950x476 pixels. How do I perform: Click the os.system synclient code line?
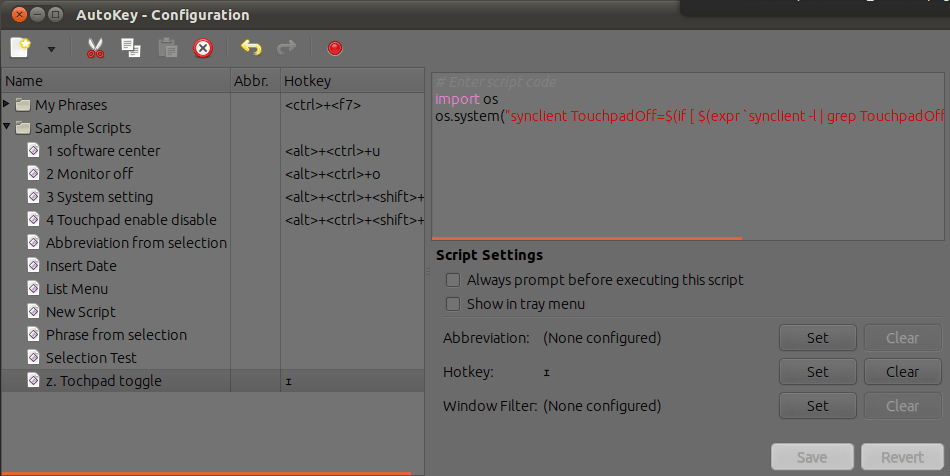689,116
